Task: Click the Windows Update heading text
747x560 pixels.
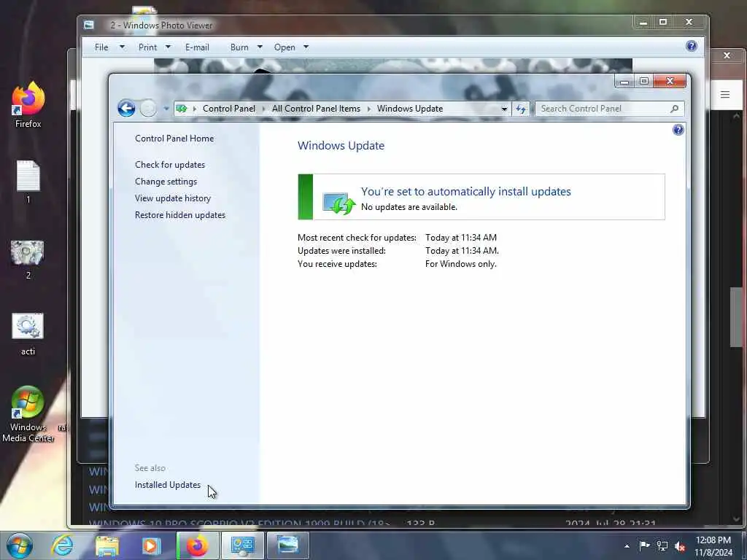Action: pos(341,146)
